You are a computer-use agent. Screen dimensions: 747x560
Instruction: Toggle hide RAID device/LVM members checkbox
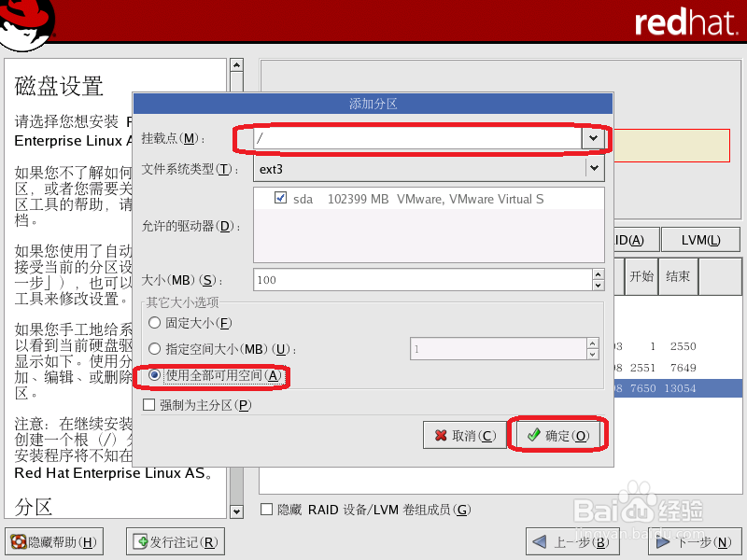point(267,510)
